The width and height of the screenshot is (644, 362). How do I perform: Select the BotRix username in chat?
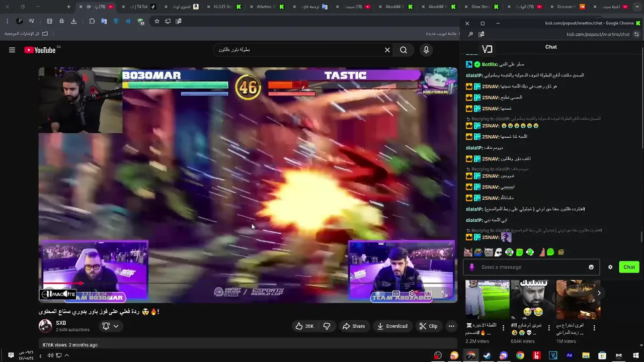490,64
